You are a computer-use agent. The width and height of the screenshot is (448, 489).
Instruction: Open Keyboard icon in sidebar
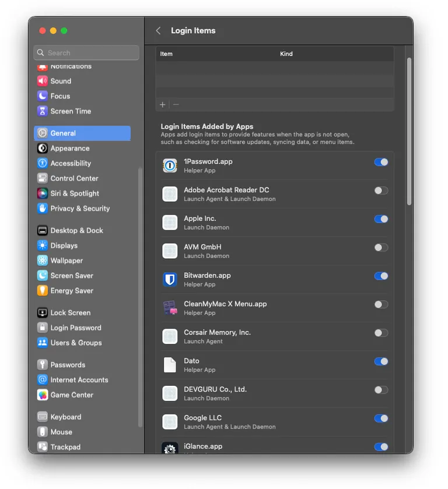pos(43,417)
